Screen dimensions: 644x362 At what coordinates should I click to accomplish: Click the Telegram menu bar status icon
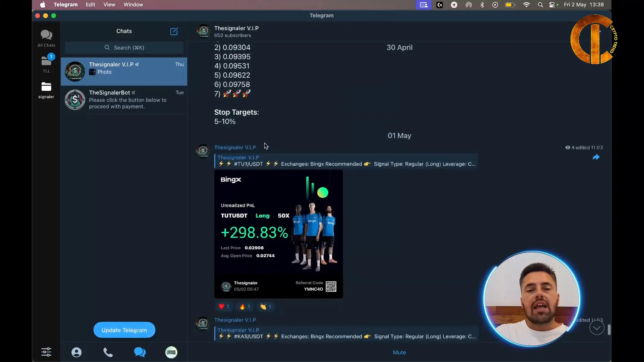pyautogui.click(x=454, y=5)
